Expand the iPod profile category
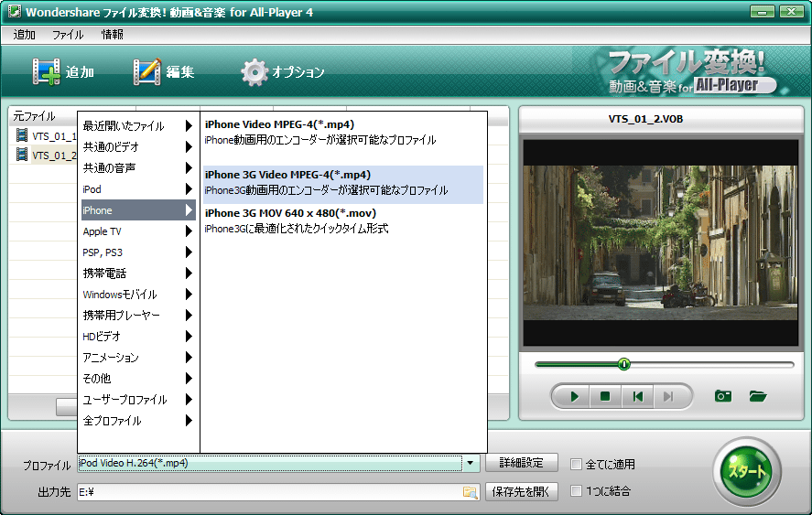Viewport: 812px width, 515px height. [137, 189]
